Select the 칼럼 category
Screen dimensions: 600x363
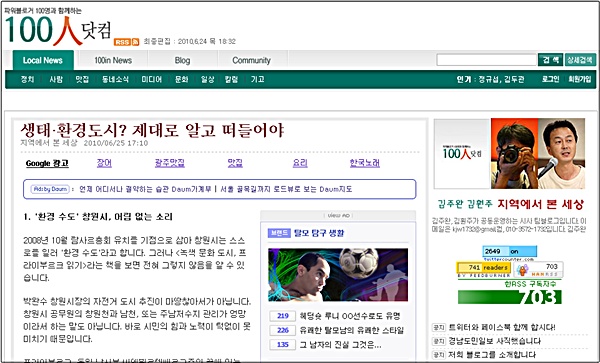pyautogui.click(x=232, y=79)
